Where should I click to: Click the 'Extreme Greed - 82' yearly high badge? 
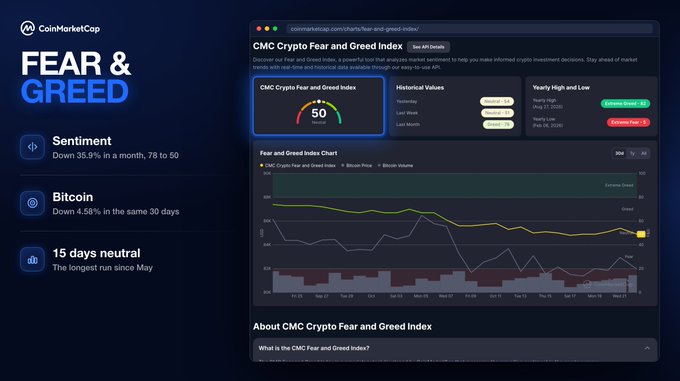[x=625, y=104]
